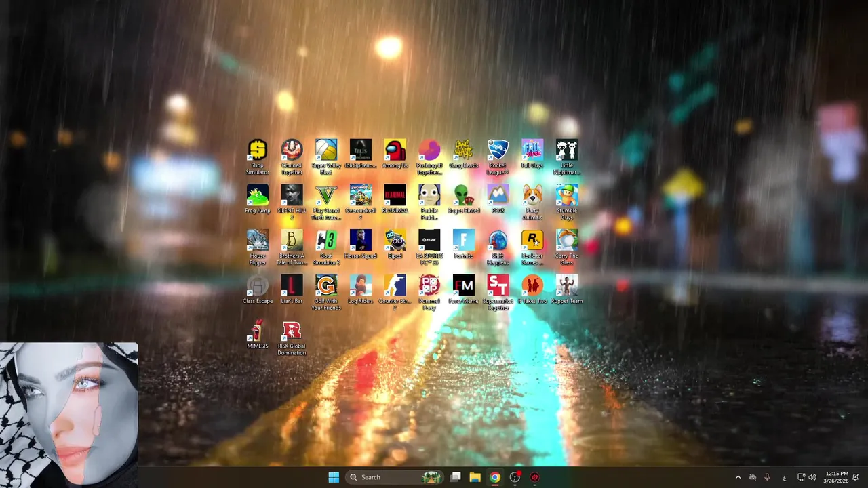Open the SILENT HILL 2 shortcut

point(292,195)
